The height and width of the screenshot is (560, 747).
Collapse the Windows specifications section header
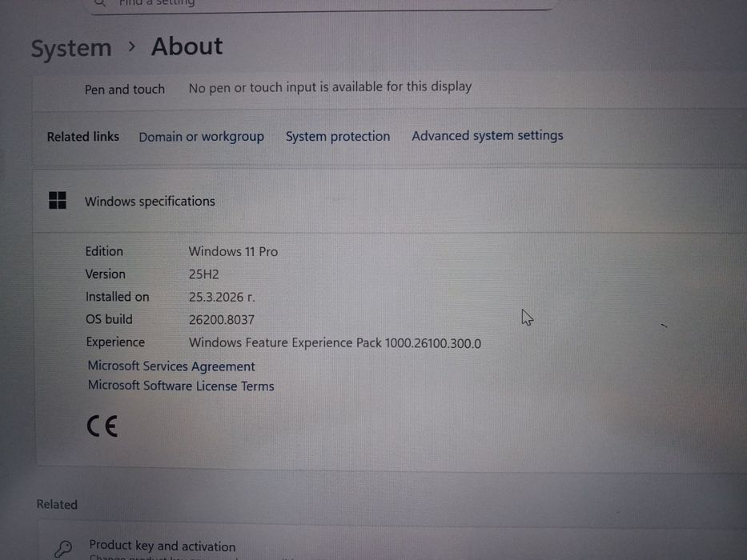point(389,201)
